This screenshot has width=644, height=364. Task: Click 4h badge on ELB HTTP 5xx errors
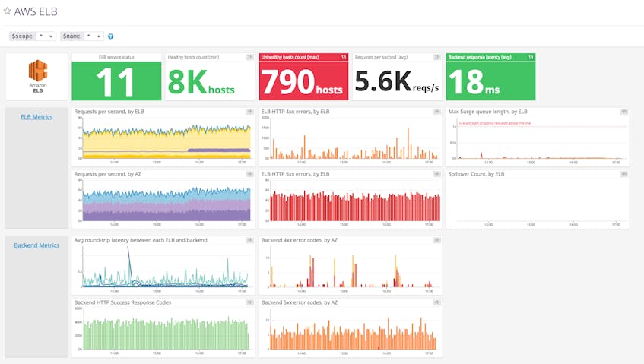[437, 174]
